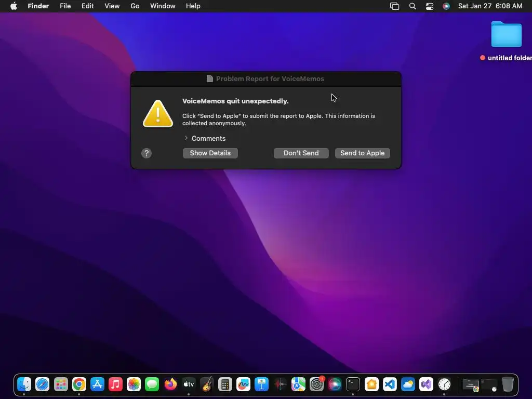Open Keynote from the Dock
The image size is (532, 399).
click(262, 384)
